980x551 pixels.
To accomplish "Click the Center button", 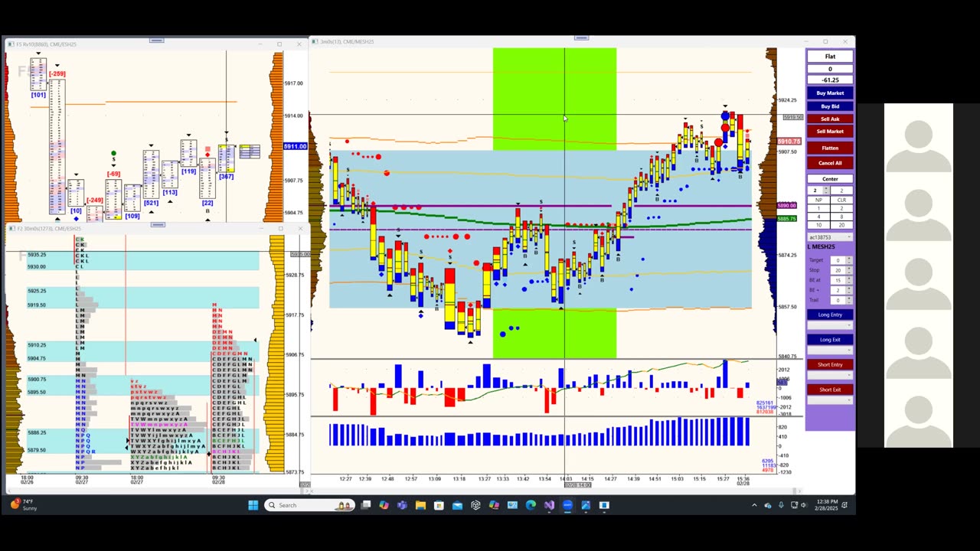I will pyautogui.click(x=830, y=179).
